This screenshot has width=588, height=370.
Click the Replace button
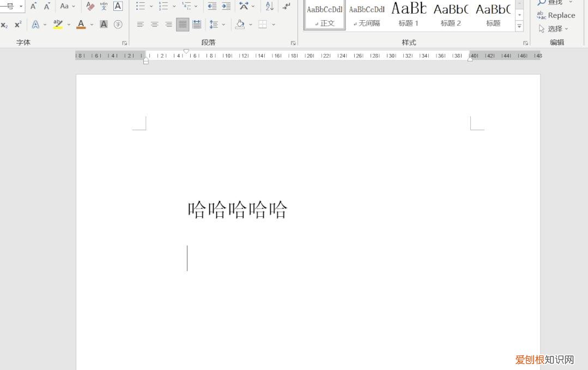pos(556,15)
